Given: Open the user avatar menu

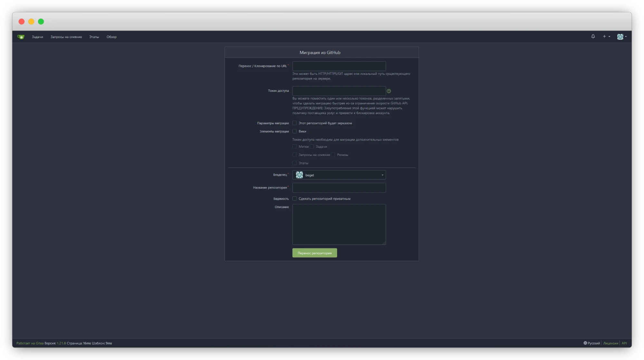Looking at the screenshot, I should pos(620,36).
